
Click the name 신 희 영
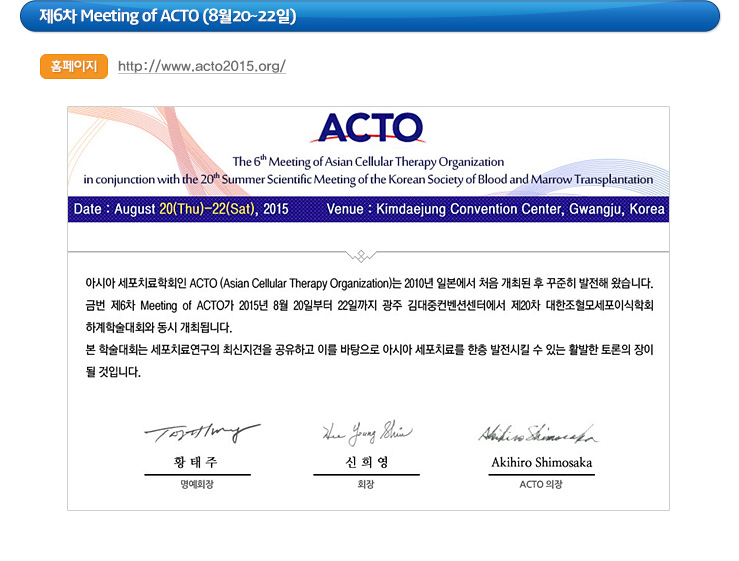(367, 462)
